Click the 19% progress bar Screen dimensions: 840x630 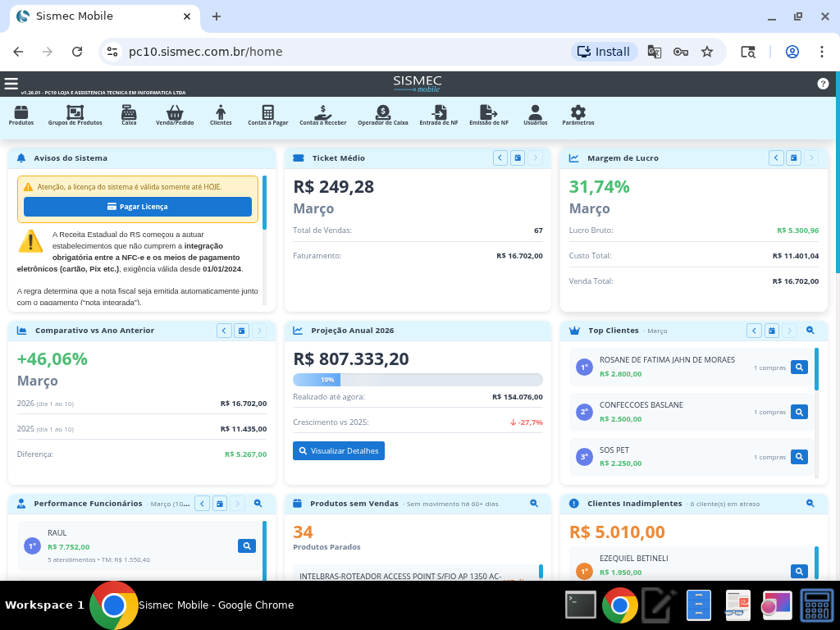pyautogui.click(x=327, y=379)
